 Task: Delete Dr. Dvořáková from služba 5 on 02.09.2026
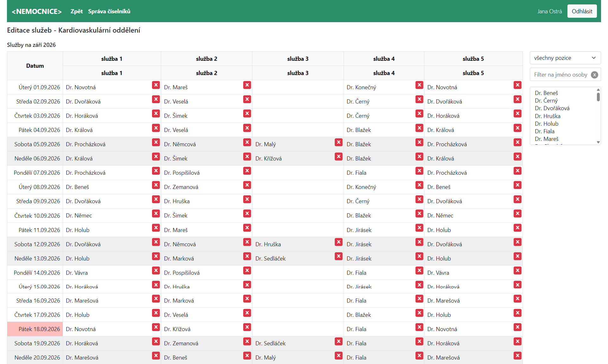tap(517, 99)
